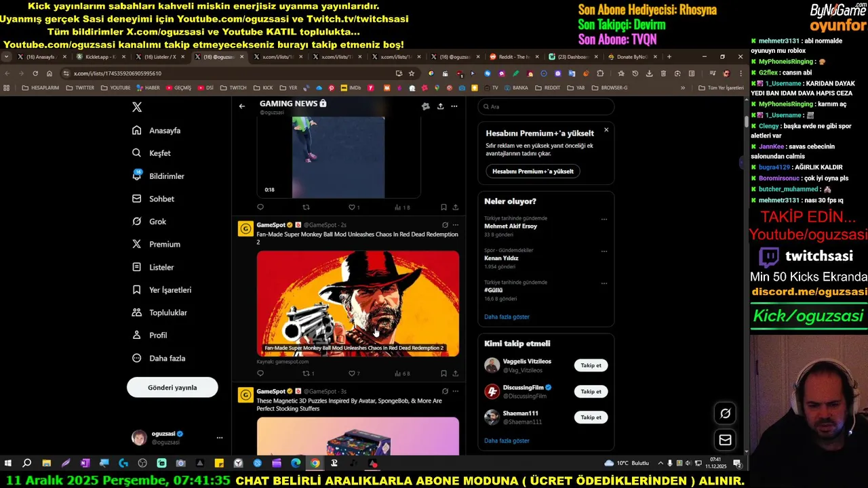Bookmark the 0:18 video post

tap(443, 207)
